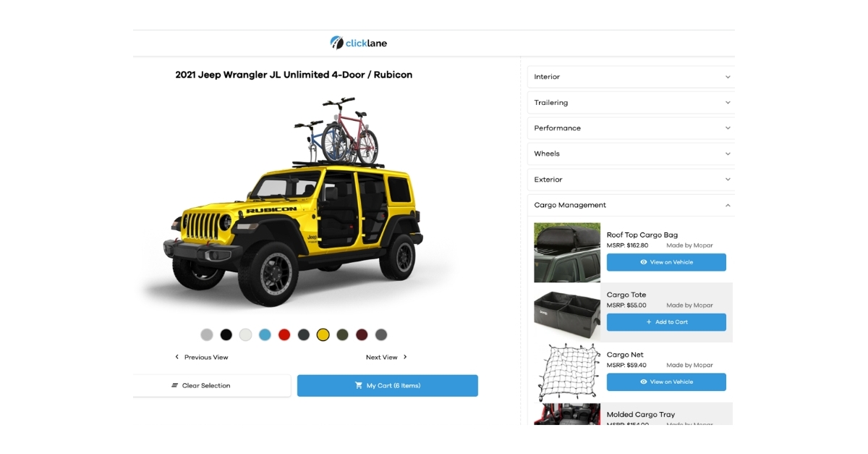The image size is (868, 454).
Task: Open the Exterior accessories category
Action: coord(631,180)
